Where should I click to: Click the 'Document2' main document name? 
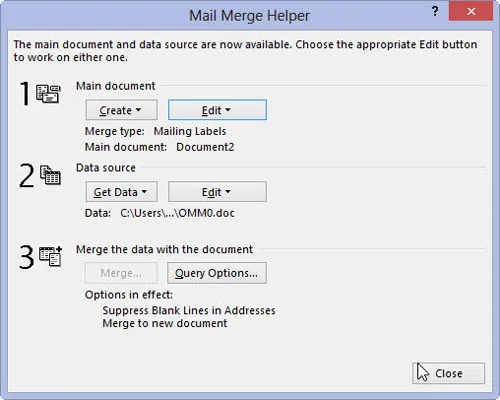click(205, 147)
